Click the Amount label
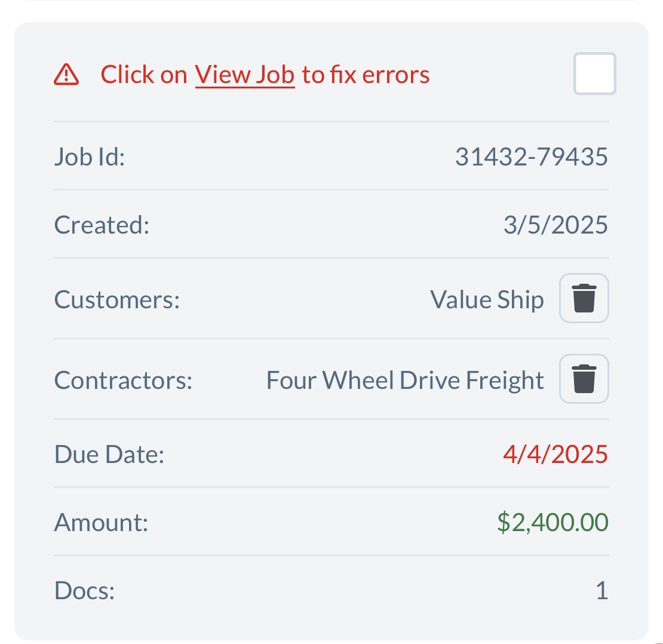Image resolution: width=663 pixels, height=644 pixels. pyautogui.click(x=101, y=522)
